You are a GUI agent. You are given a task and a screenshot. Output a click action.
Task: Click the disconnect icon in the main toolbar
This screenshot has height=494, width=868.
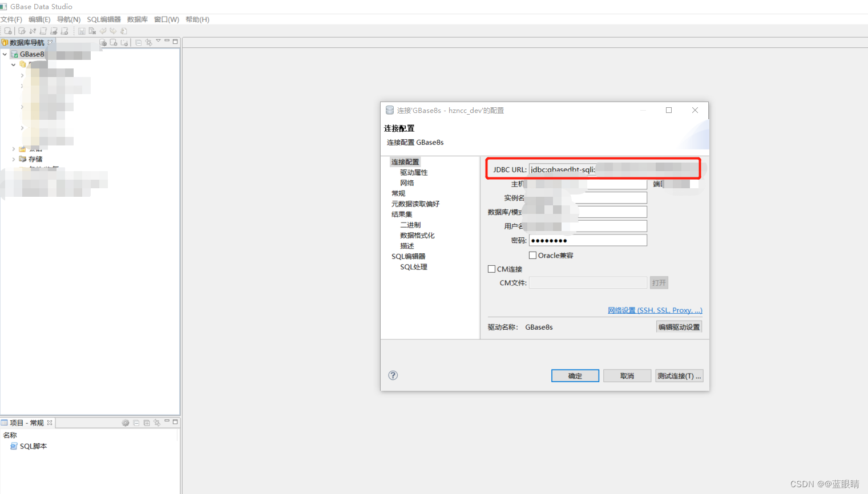(33, 31)
